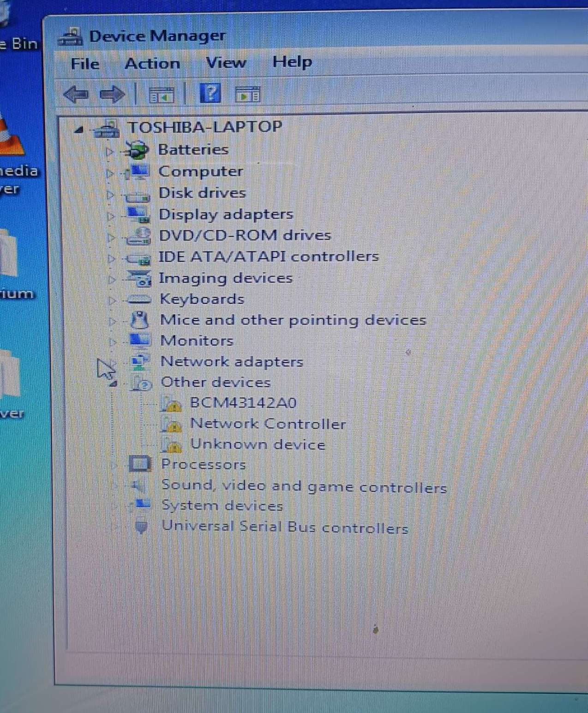
Task: Select Universal Serial Bus controllers entry
Action: pyautogui.click(x=285, y=527)
